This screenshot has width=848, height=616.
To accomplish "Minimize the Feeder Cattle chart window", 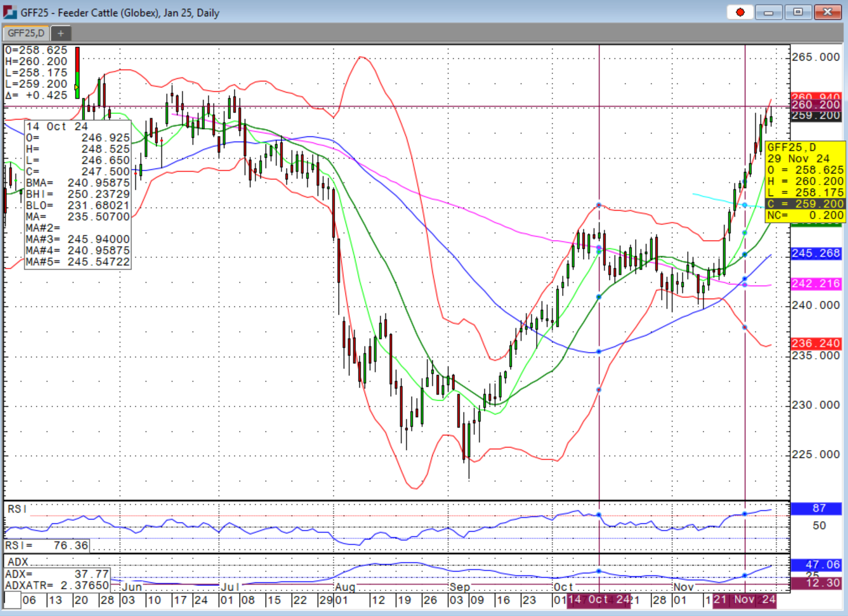I will pyautogui.click(x=769, y=12).
